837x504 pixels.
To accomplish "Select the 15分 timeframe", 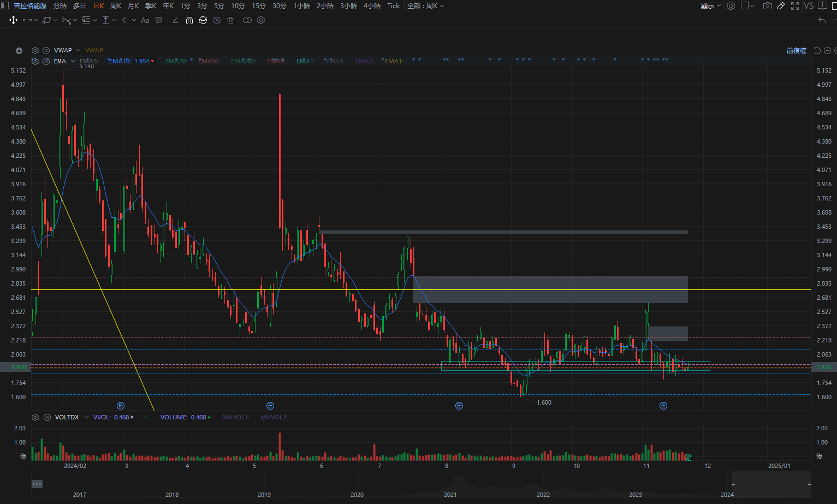I will pos(259,5).
